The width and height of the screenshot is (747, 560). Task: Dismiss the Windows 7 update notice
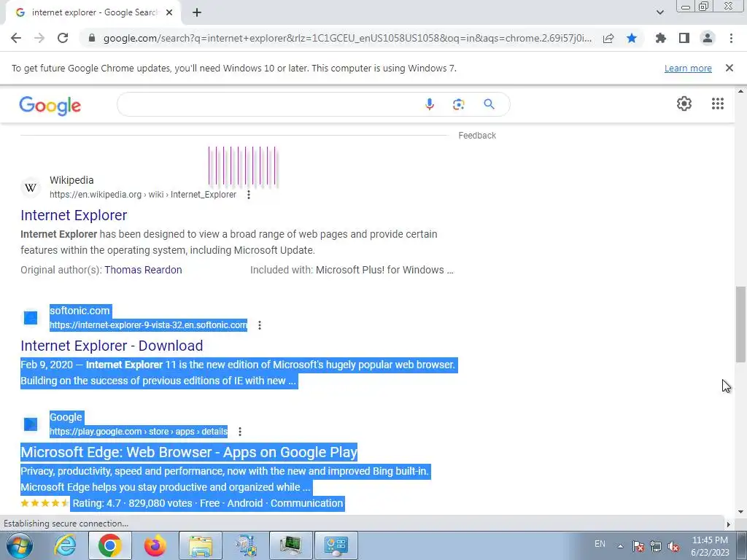[x=729, y=68]
